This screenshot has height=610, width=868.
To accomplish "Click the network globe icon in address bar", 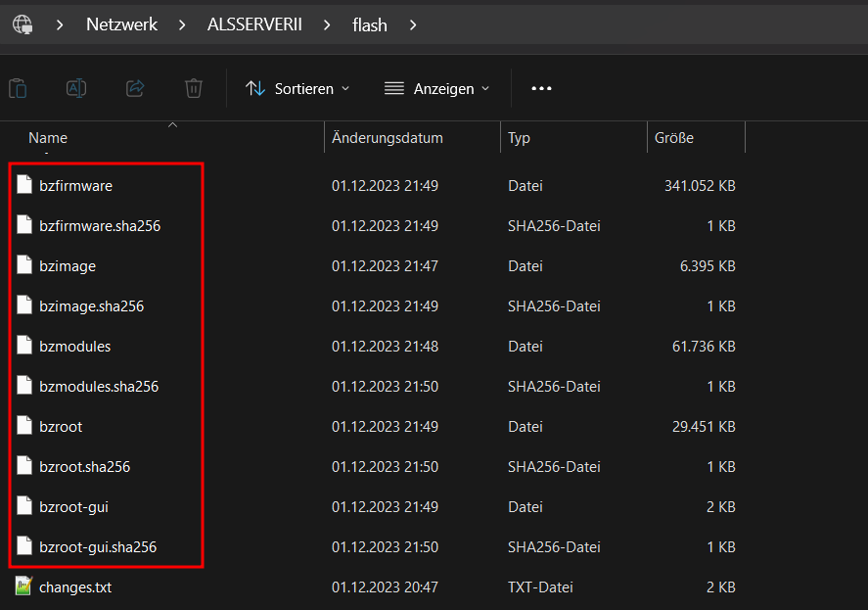I will point(23,24).
